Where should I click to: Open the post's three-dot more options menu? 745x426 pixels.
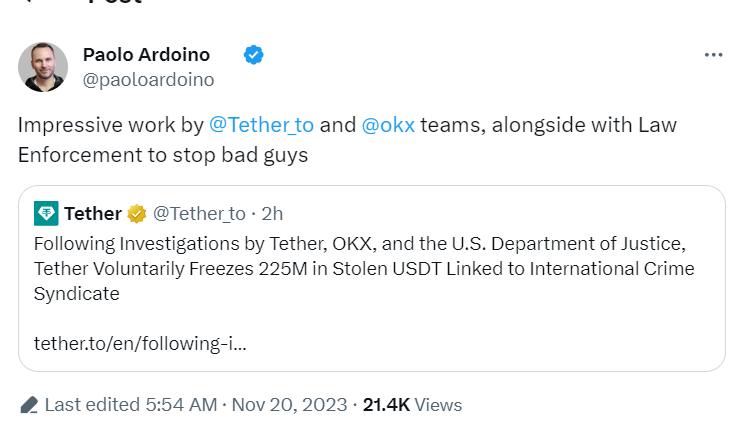tap(713, 55)
